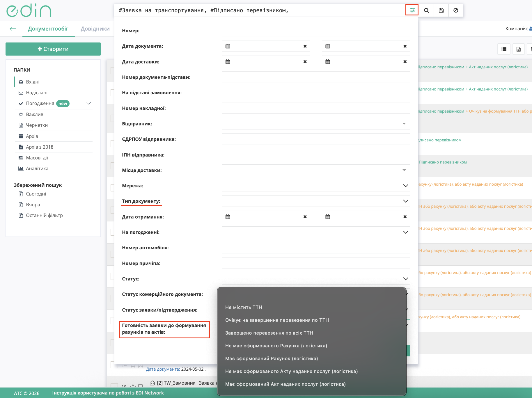Open the EDI Network user guide link
This screenshot has width=532, height=398.
point(108,393)
